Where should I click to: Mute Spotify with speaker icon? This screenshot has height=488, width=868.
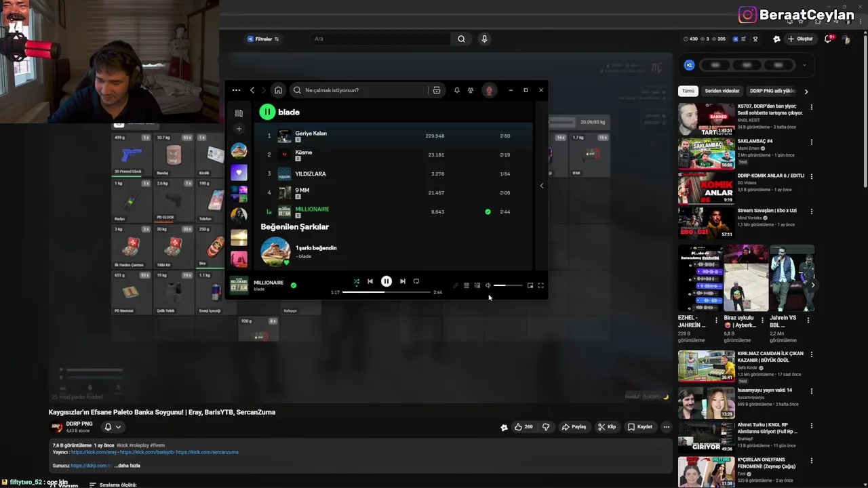488,285
